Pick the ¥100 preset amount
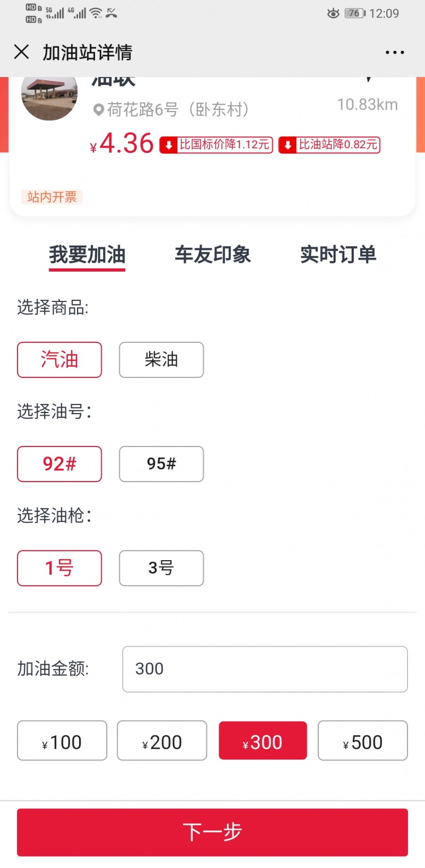The image size is (425, 868). pyautogui.click(x=62, y=740)
